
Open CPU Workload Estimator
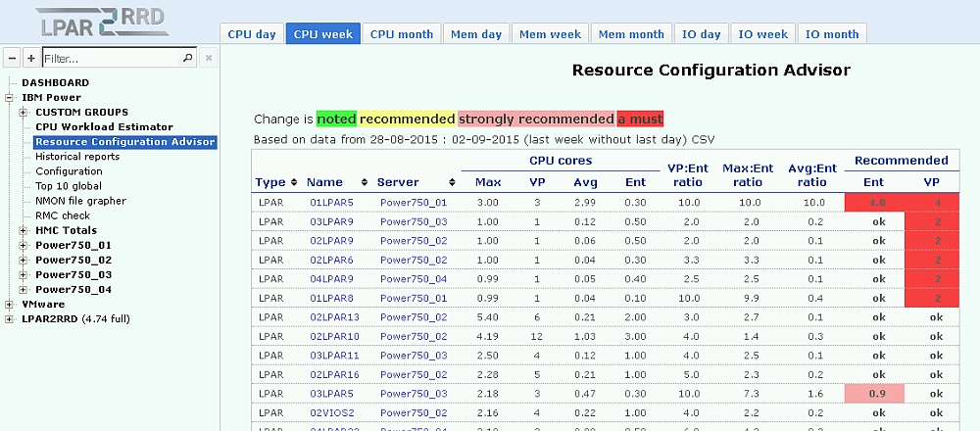(105, 126)
